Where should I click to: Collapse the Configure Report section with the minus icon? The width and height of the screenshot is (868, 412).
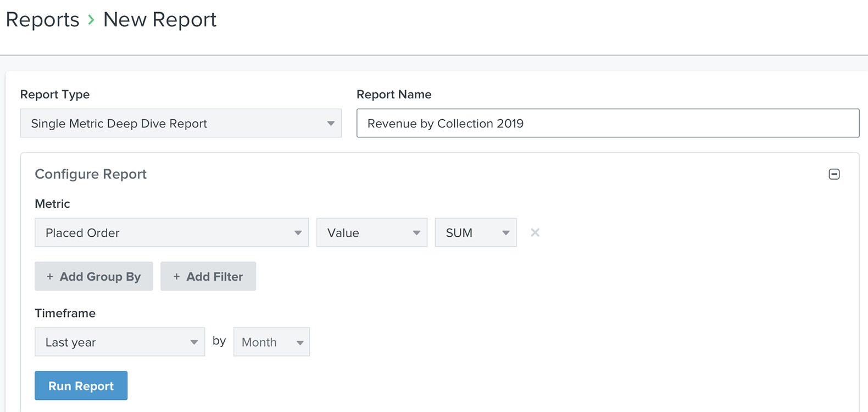[x=834, y=174]
